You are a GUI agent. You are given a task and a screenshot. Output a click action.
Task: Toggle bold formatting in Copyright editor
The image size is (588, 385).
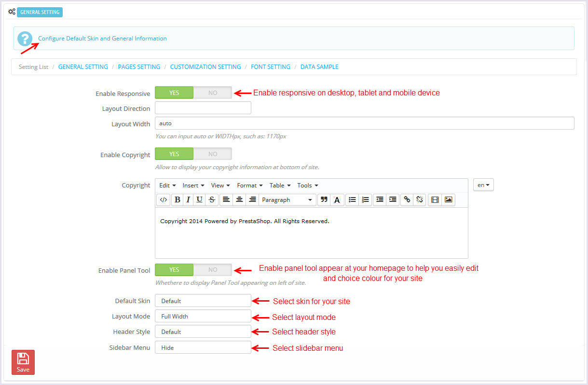(177, 200)
